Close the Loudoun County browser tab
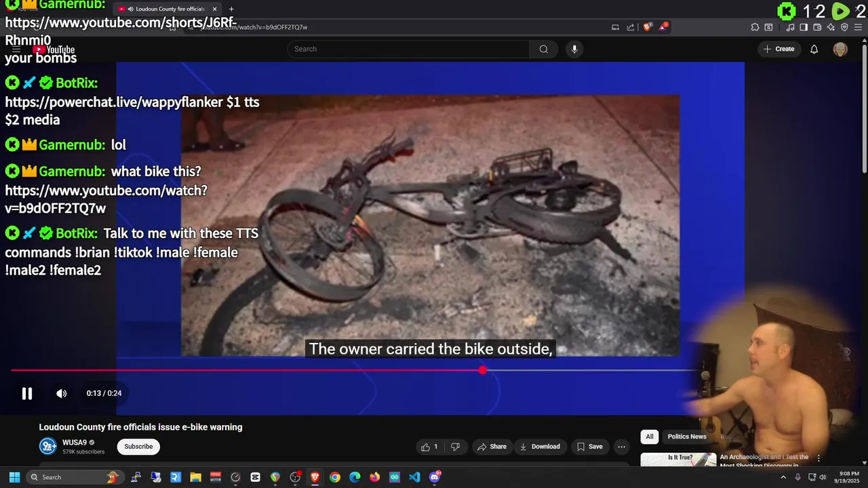 [215, 9]
